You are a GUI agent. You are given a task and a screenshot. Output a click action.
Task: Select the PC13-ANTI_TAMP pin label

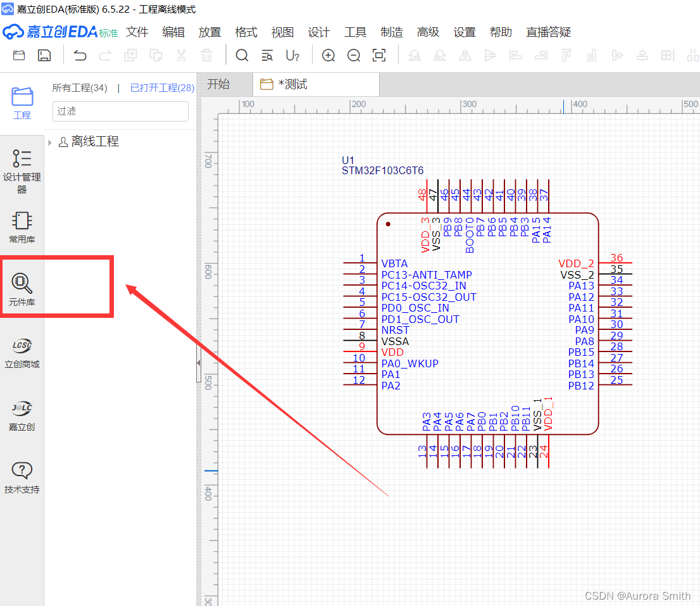pos(427,275)
